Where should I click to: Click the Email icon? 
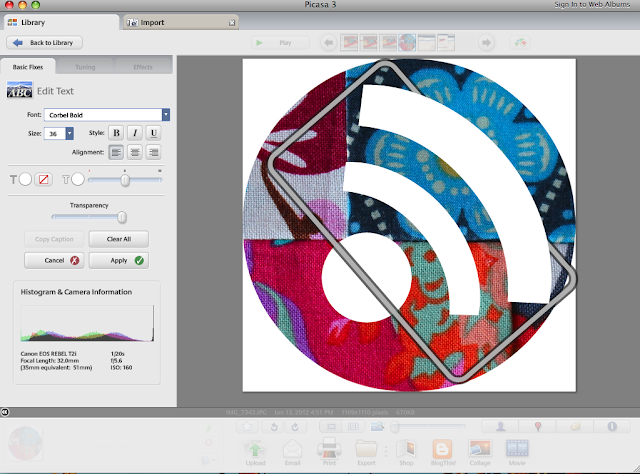pos(293,452)
